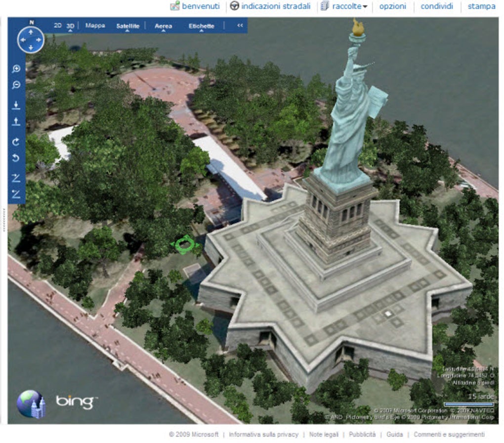The width and height of the screenshot is (504, 443).
Task: Select the Satellite map style
Action: [127, 26]
